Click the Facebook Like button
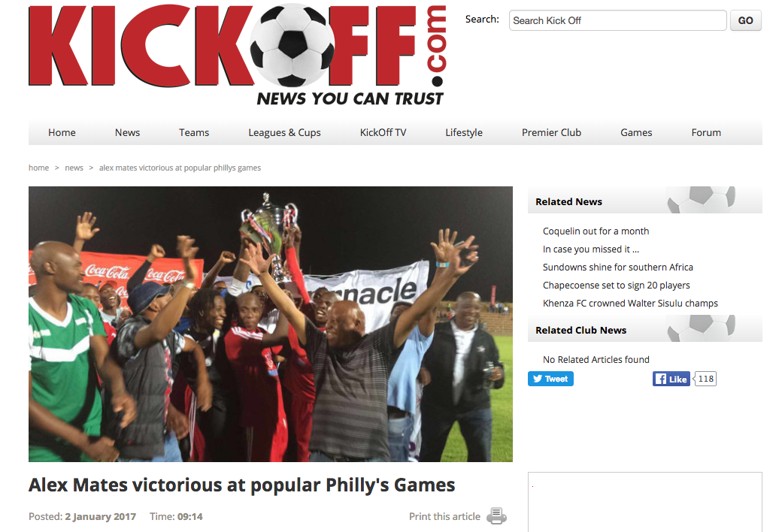Viewport: 782px width, 532px height. pyautogui.click(x=671, y=379)
